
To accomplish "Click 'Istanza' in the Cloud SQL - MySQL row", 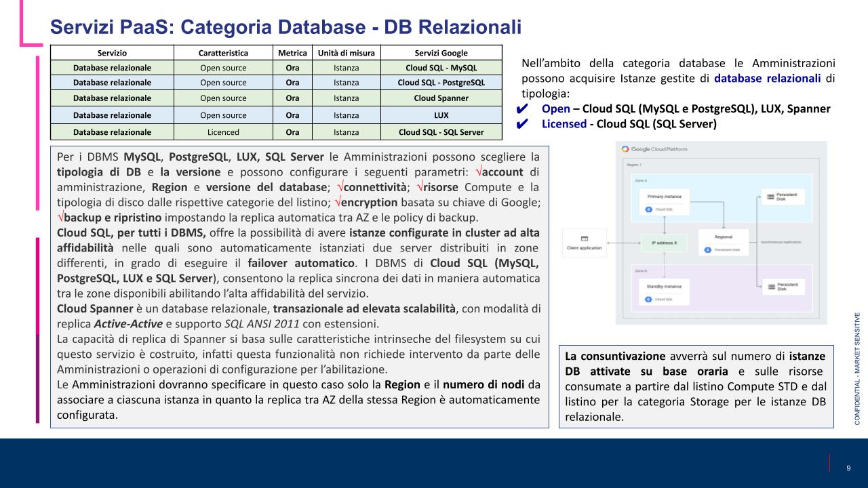I will click(x=347, y=68).
